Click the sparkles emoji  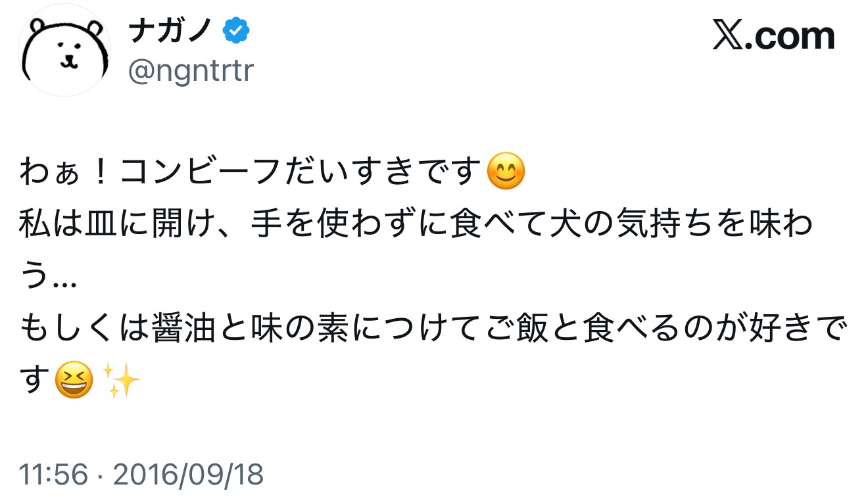(x=123, y=381)
